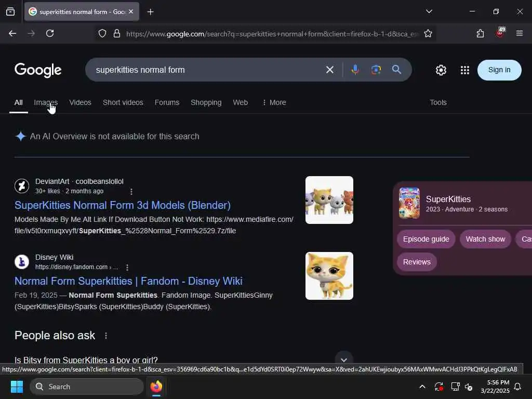Open Firefox application hamburger menu
532x399 pixels.
coord(520,33)
